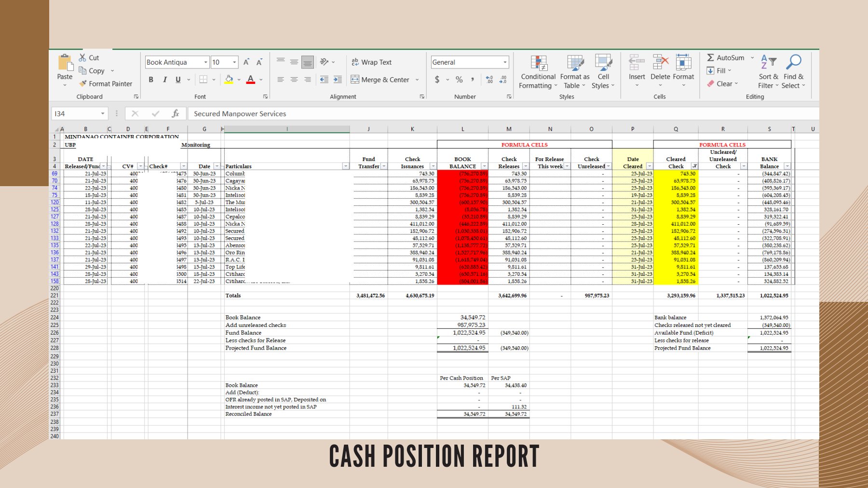Apply Accounting Number Format dollar sign
This screenshot has width=868, height=488.
click(437, 80)
